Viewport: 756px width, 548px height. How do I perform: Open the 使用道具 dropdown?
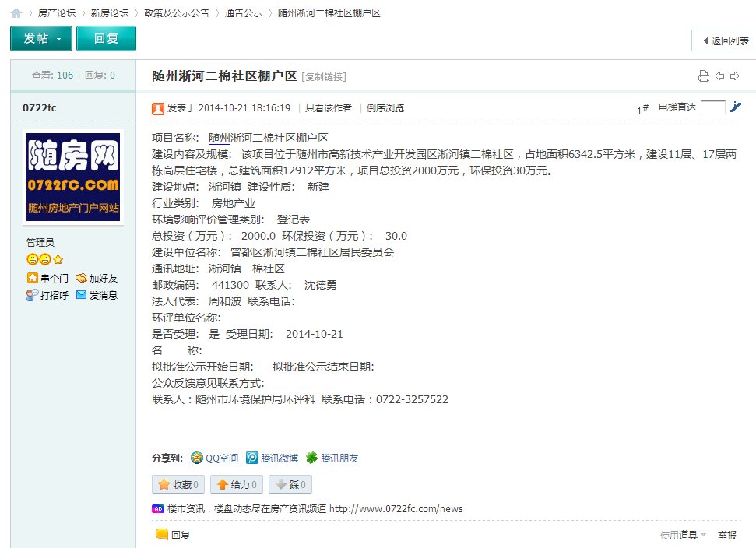click(x=683, y=535)
